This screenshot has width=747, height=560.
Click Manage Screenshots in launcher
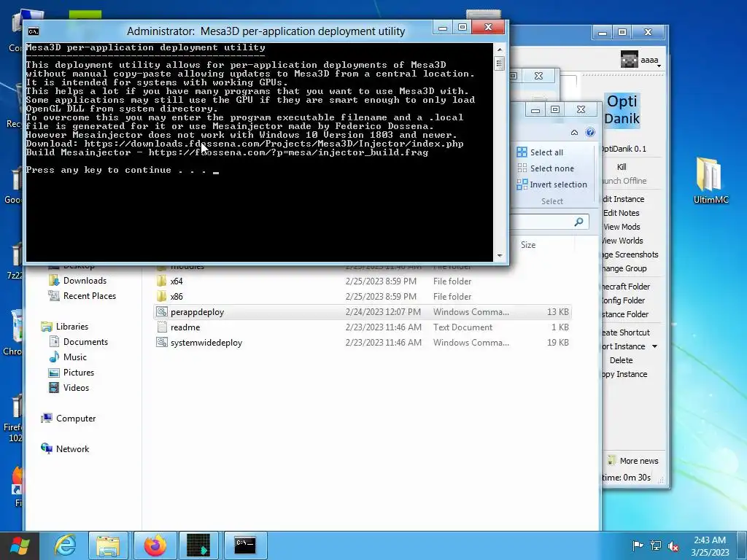point(630,254)
